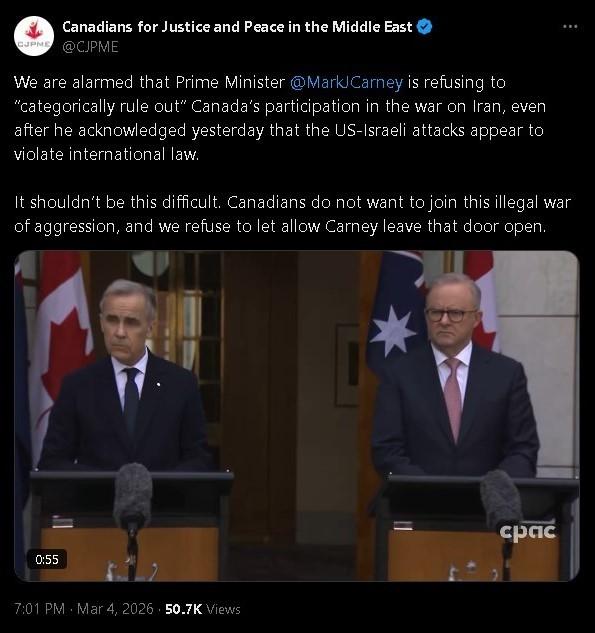Image resolution: width=595 pixels, height=633 pixels.
Task: Click the pink tie on the right speaker
Action: 453,400
